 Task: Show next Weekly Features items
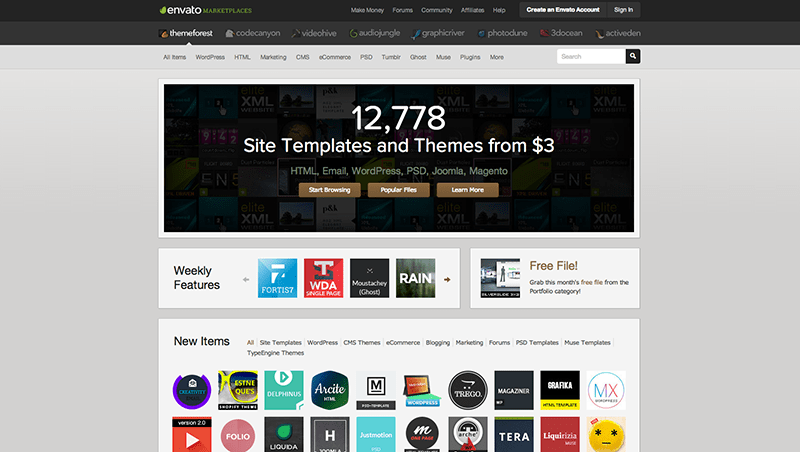pos(447,280)
